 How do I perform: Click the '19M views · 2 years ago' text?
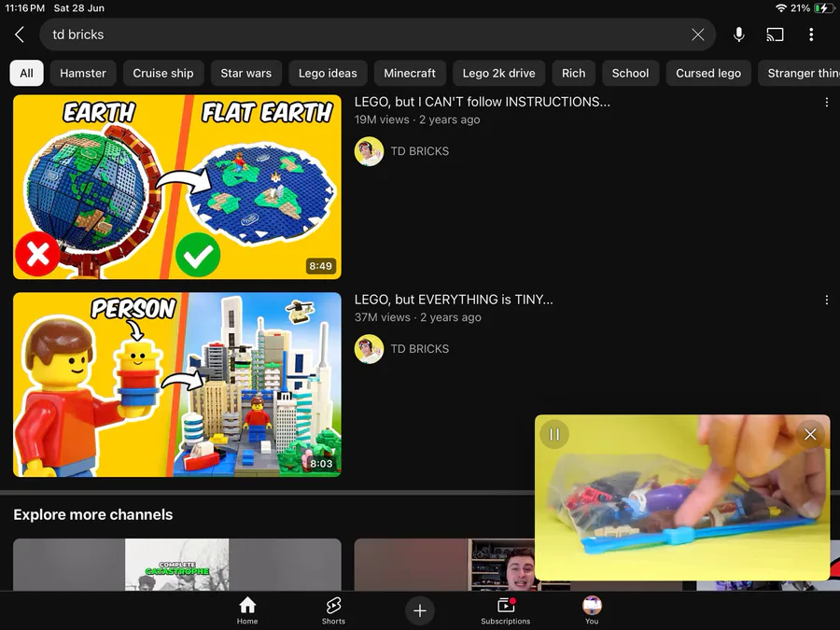(x=417, y=119)
